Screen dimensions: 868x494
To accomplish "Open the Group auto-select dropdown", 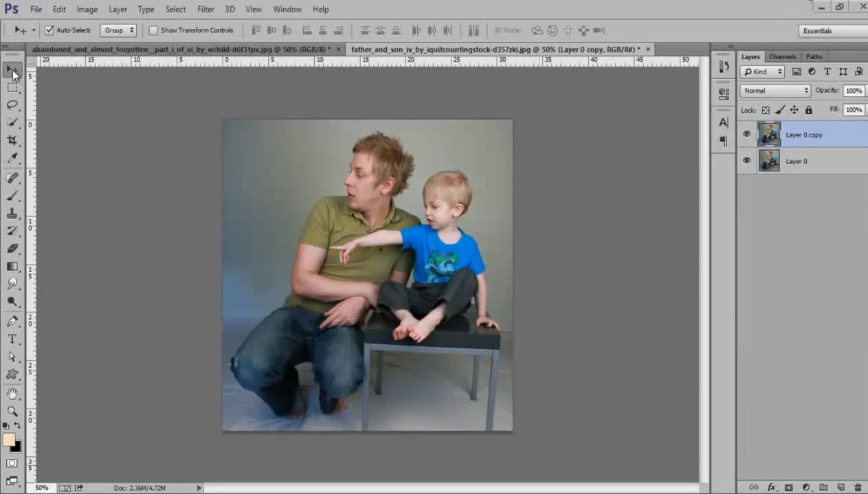I will pyautogui.click(x=118, y=30).
